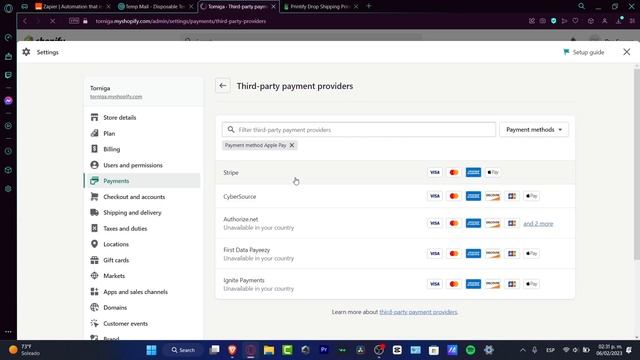This screenshot has width=640, height=360.
Task: Open the Setup guide
Action: click(x=584, y=52)
